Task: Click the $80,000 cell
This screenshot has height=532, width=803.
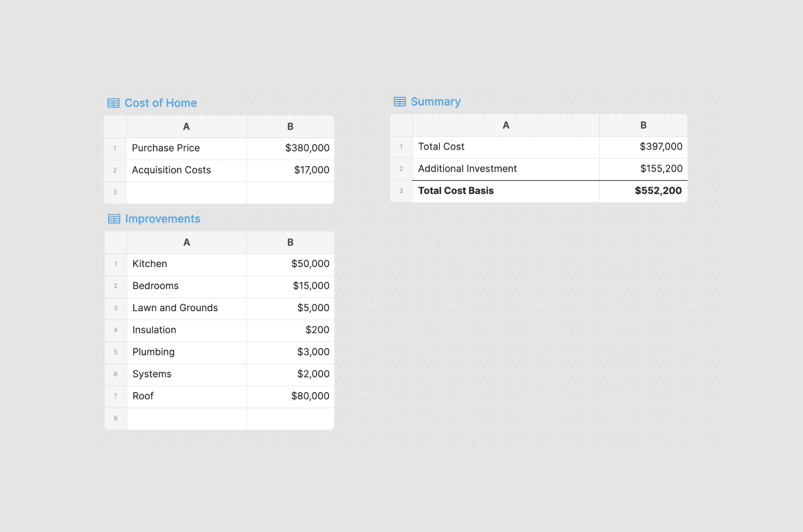Action: 290,397
